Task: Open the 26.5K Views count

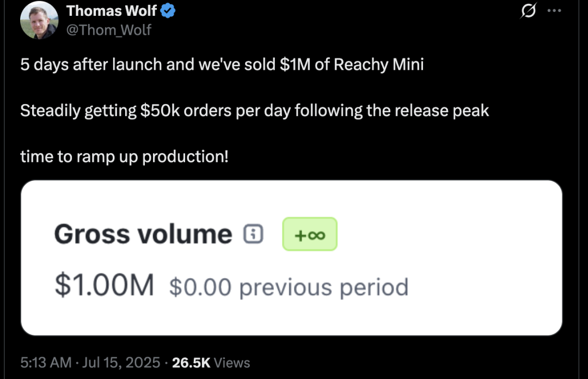Action: pos(211,363)
